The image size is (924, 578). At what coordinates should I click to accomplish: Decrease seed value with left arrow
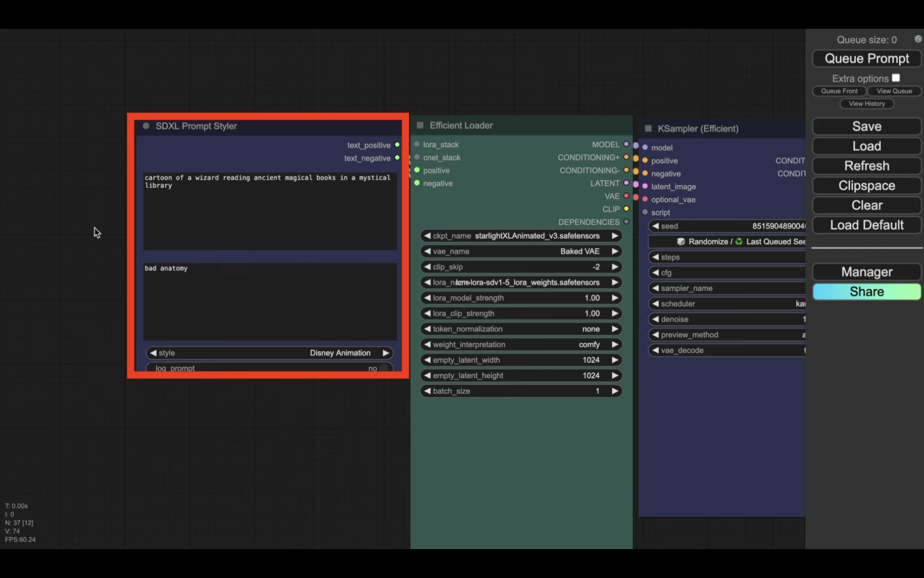click(655, 226)
